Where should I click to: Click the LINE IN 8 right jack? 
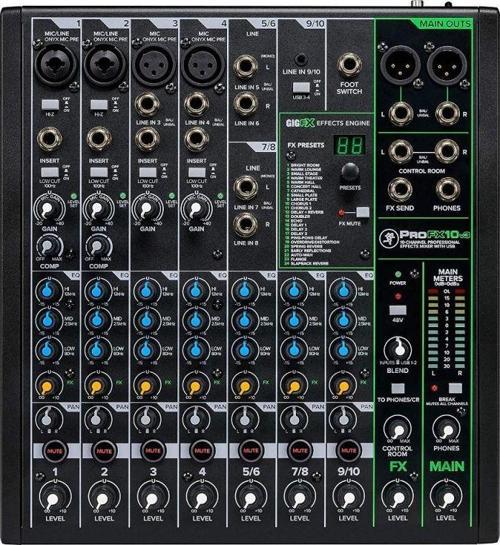coord(245,225)
